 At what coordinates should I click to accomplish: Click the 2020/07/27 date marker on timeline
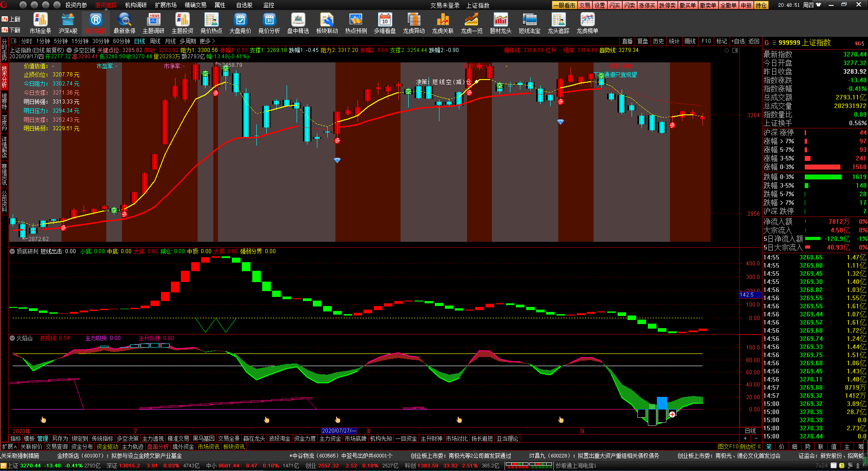pos(339,431)
